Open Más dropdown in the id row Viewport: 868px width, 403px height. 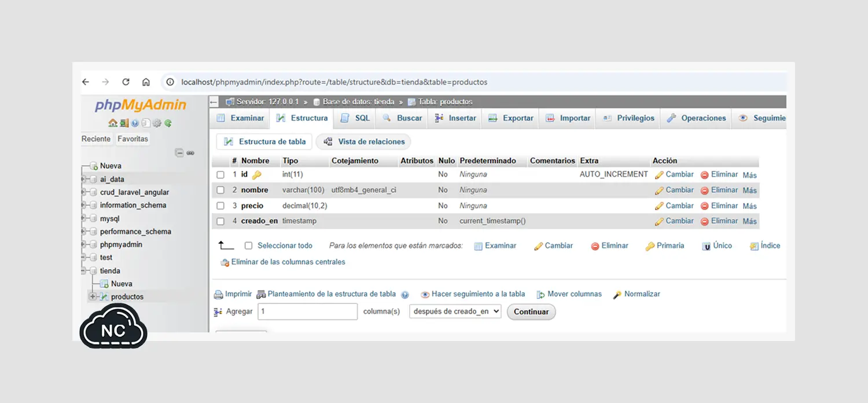click(750, 175)
